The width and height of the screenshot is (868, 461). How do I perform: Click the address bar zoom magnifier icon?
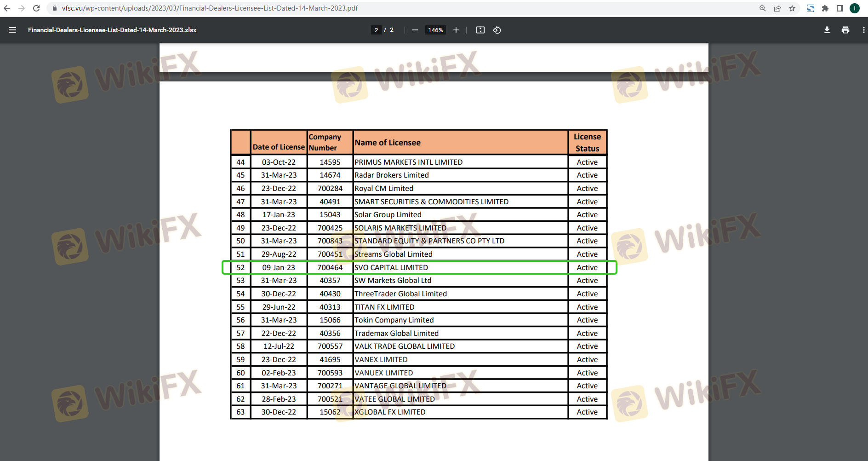pyautogui.click(x=763, y=8)
